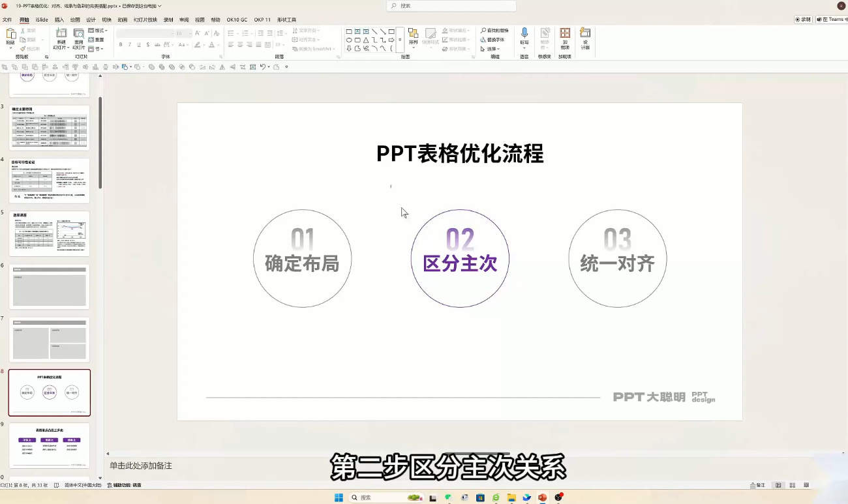Switch to the Insert ribbon tab
Image resolution: width=848 pixels, height=504 pixels.
pos(59,20)
